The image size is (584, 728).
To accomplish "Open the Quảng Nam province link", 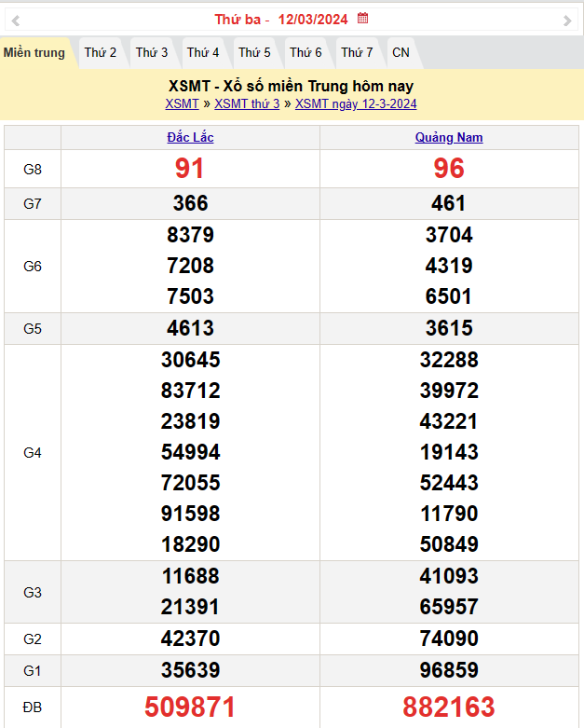I will point(449,137).
